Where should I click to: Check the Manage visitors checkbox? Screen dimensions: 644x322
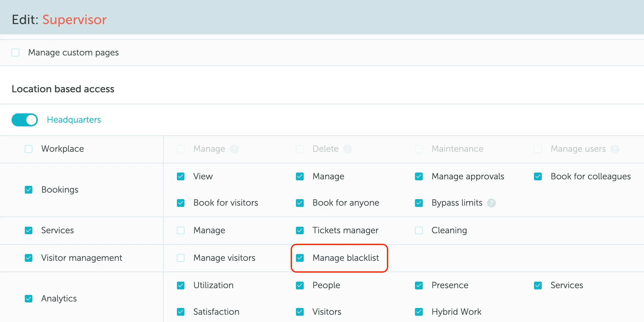(181, 258)
